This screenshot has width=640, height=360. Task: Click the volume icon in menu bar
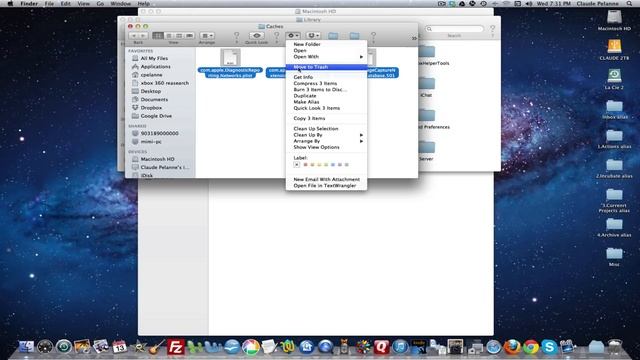(x=528, y=4)
